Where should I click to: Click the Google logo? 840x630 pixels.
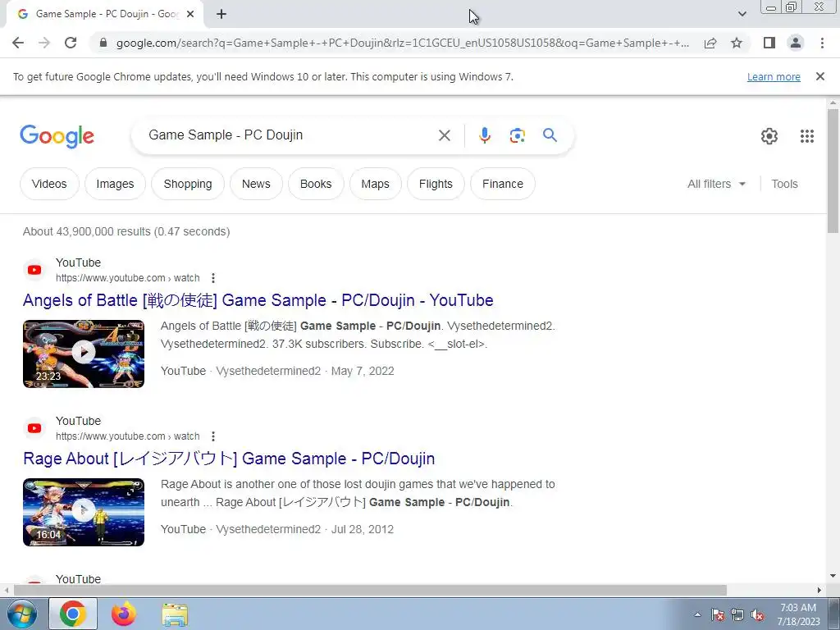coord(57,136)
